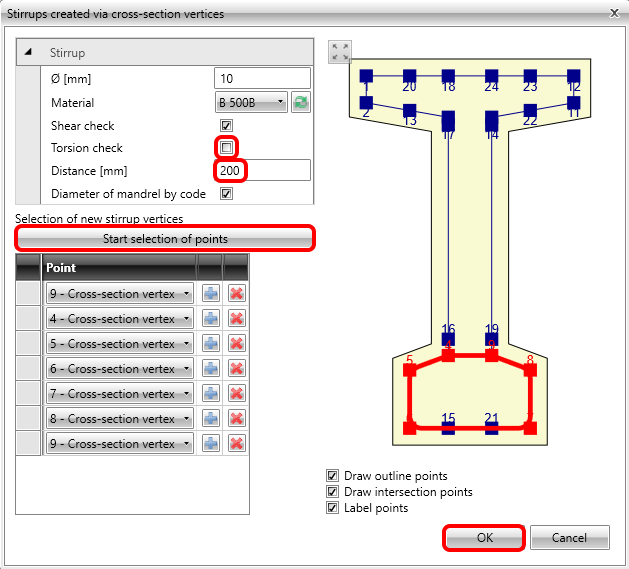Select vertex point 18 in the cross-section drawing
629x569 pixels.
coord(448,75)
